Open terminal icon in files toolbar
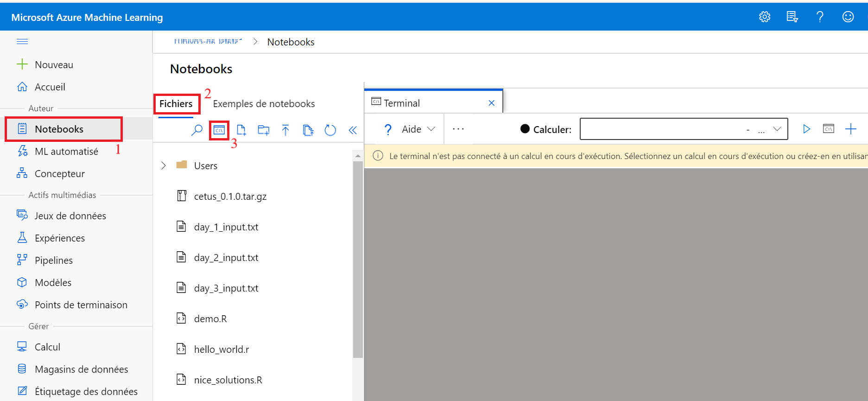The width and height of the screenshot is (868, 401). tap(219, 130)
